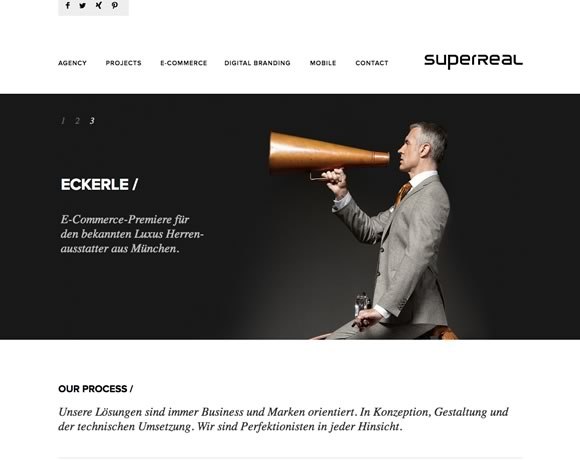Click the Unsere Lösungen process paragraph

[283, 419]
